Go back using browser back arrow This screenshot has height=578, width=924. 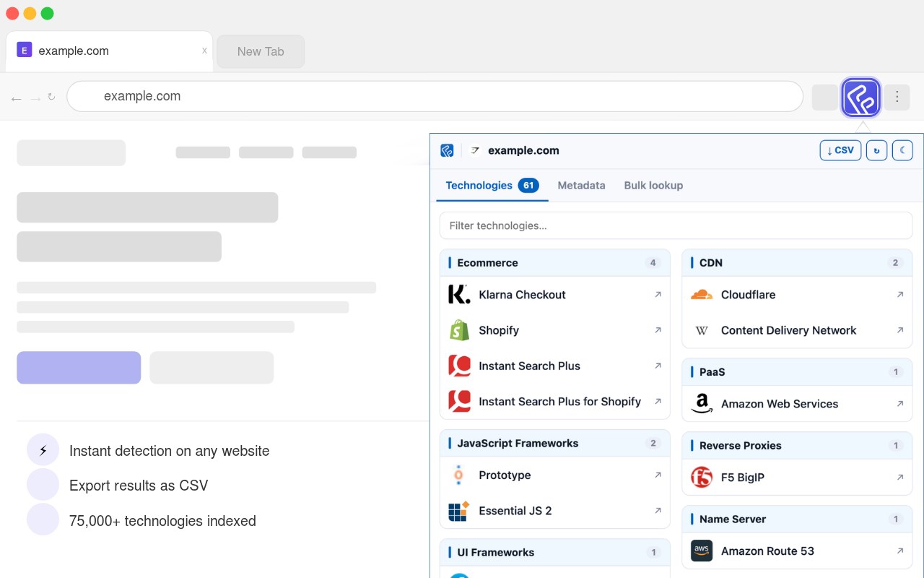pyautogui.click(x=16, y=98)
